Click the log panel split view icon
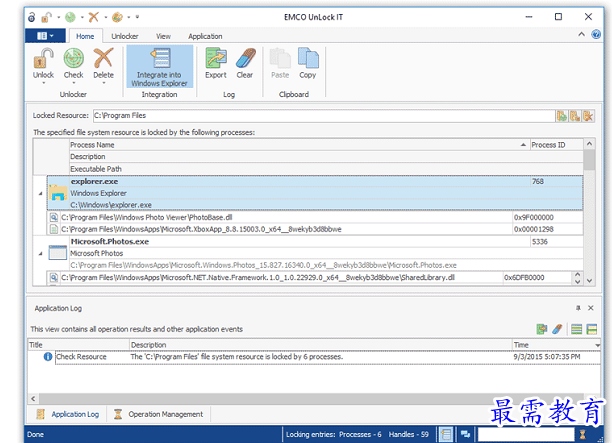 592,329
